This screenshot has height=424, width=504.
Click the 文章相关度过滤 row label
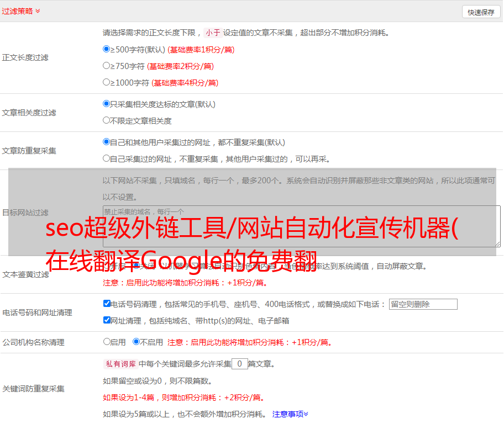coord(29,113)
